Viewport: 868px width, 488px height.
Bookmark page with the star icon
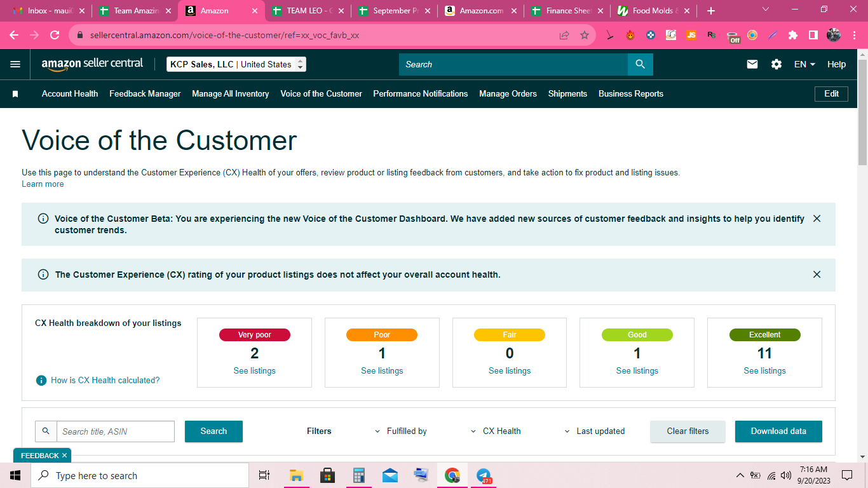coord(585,36)
